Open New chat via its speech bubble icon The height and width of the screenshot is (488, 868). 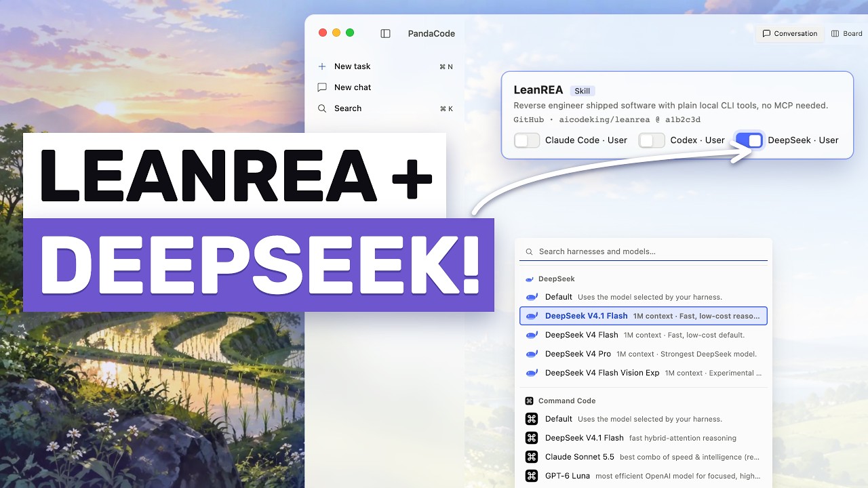coord(322,87)
